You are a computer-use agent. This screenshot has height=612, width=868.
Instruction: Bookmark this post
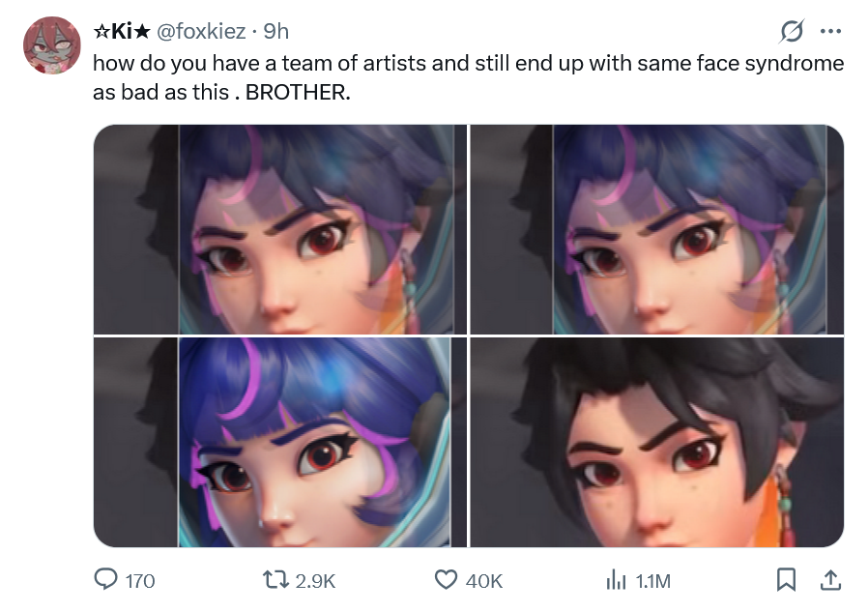784,580
